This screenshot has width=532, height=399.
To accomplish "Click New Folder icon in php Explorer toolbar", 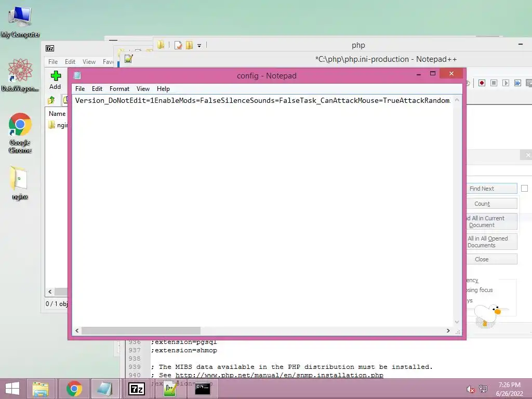I will pyautogui.click(x=189, y=45).
